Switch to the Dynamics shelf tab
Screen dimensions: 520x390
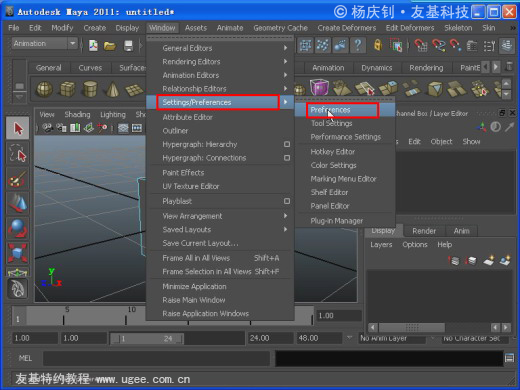pos(377,68)
